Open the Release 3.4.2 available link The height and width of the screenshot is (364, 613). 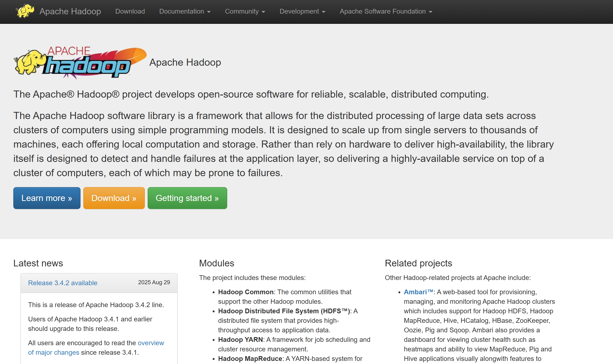click(x=63, y=283)
